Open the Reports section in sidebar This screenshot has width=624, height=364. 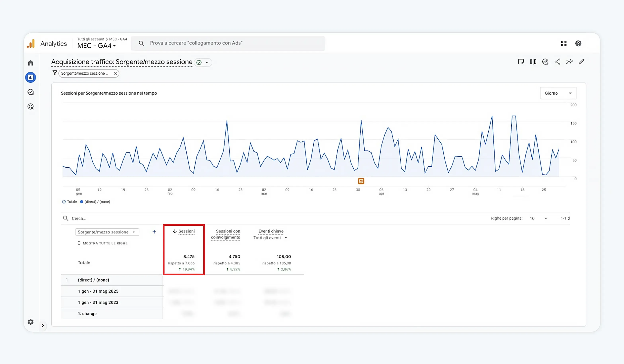click(x=30, y=77)
